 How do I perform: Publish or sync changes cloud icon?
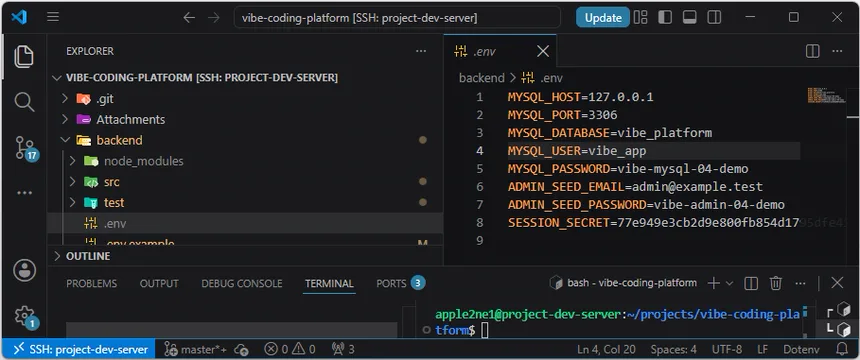241,349
